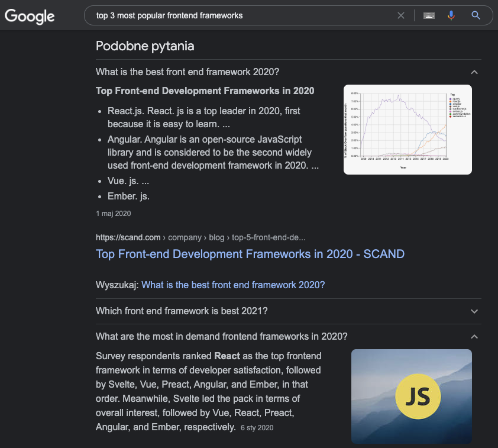Screen dimensions: 498x448
Task: Click the 'Podobne pytania' heading
Action: pos(145,46)
